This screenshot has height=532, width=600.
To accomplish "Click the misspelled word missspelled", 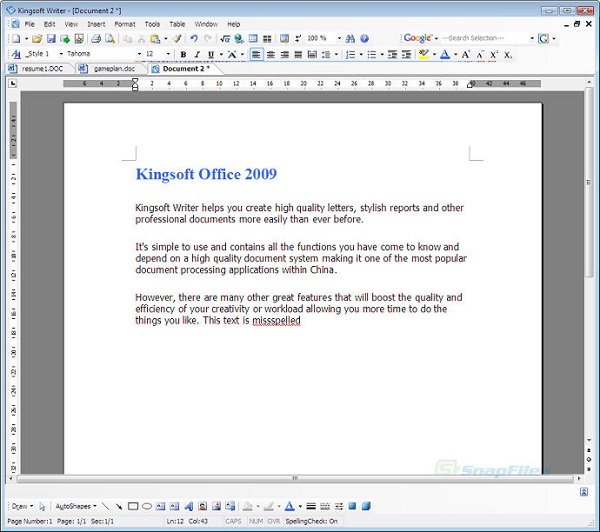I will [276, 320].
